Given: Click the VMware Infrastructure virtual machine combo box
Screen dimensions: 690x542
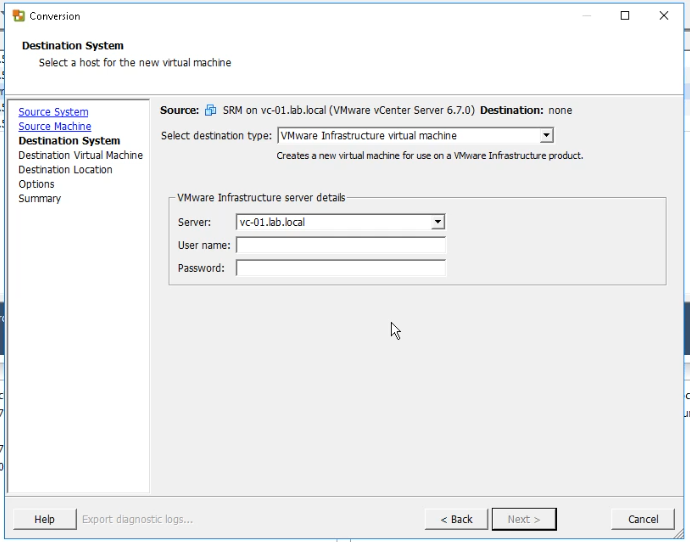Looking at the screenshot, I should point(415,136).
